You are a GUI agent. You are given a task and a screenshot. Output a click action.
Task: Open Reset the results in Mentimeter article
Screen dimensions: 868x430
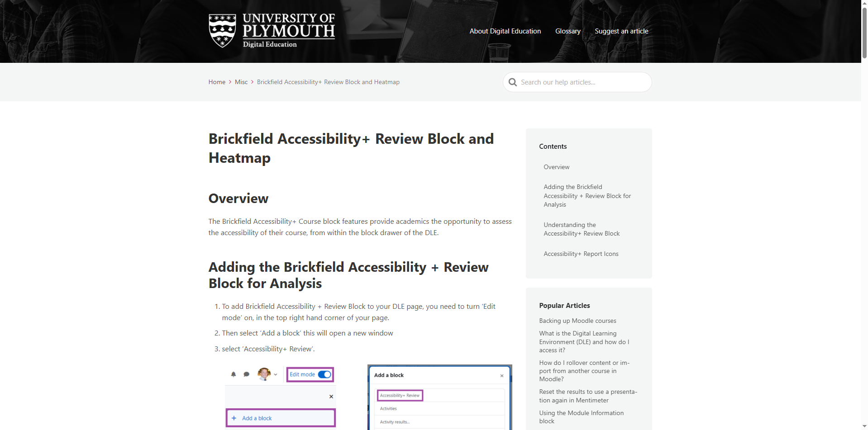coord(588,396)
